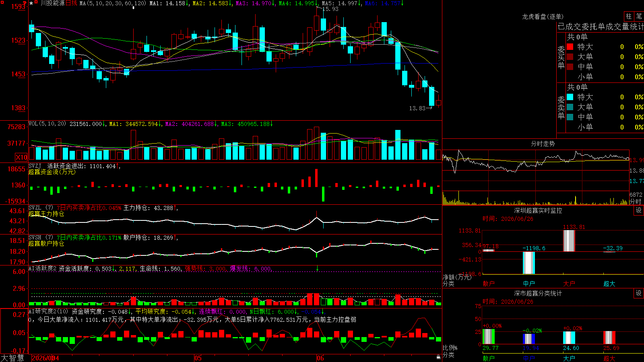Click the teal 中单 swatch under 委卖单
The image size is (644, 362).
click(x=570, y=117)
